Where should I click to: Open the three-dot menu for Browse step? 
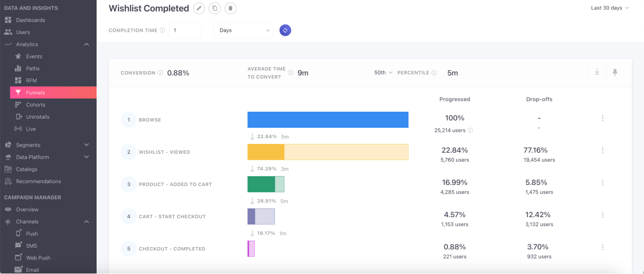(603, 119)
